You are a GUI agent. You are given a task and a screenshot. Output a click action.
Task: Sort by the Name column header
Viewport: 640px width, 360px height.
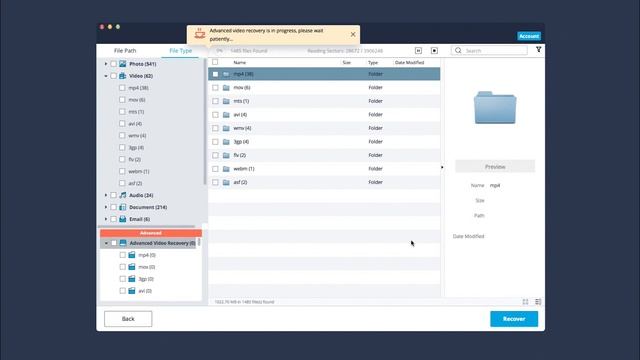click(x=240, y=62)
